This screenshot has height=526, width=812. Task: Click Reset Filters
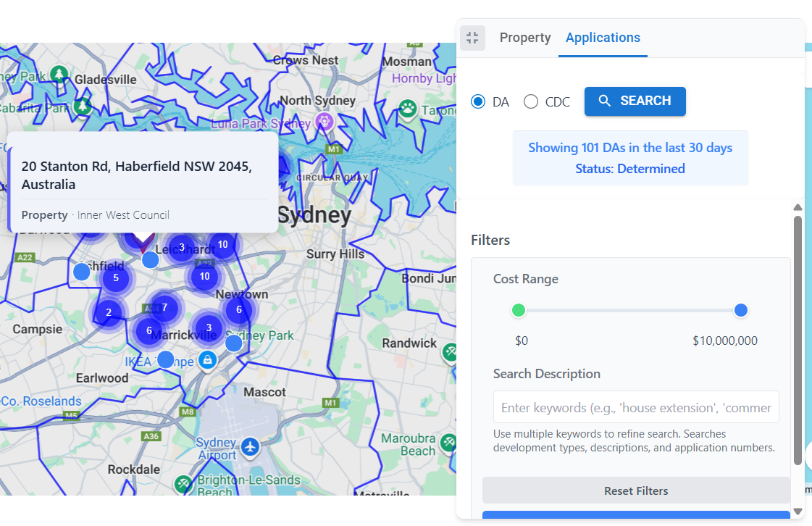click(635, 490)
